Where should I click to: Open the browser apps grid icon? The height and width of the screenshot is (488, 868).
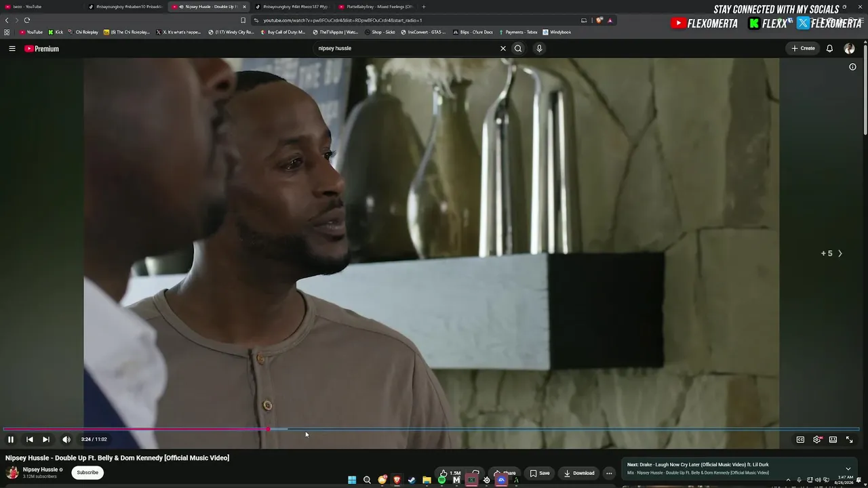click(7, 32)
